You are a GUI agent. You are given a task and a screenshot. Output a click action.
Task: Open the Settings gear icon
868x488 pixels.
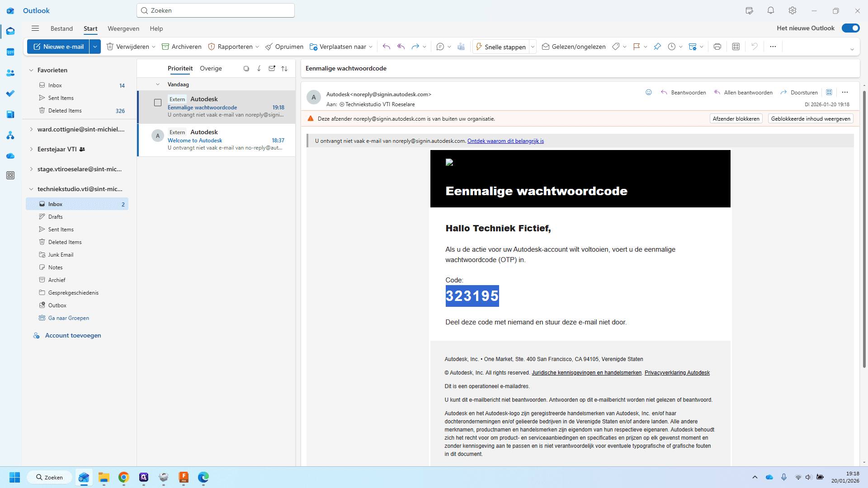point(793,10)
